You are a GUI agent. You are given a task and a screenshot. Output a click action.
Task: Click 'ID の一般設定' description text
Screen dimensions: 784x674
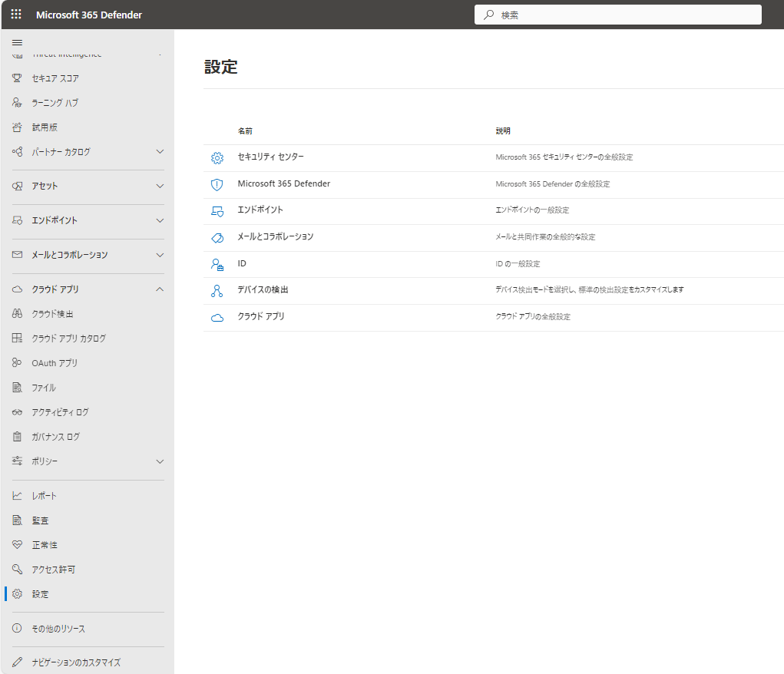click(x=518, y=263)
